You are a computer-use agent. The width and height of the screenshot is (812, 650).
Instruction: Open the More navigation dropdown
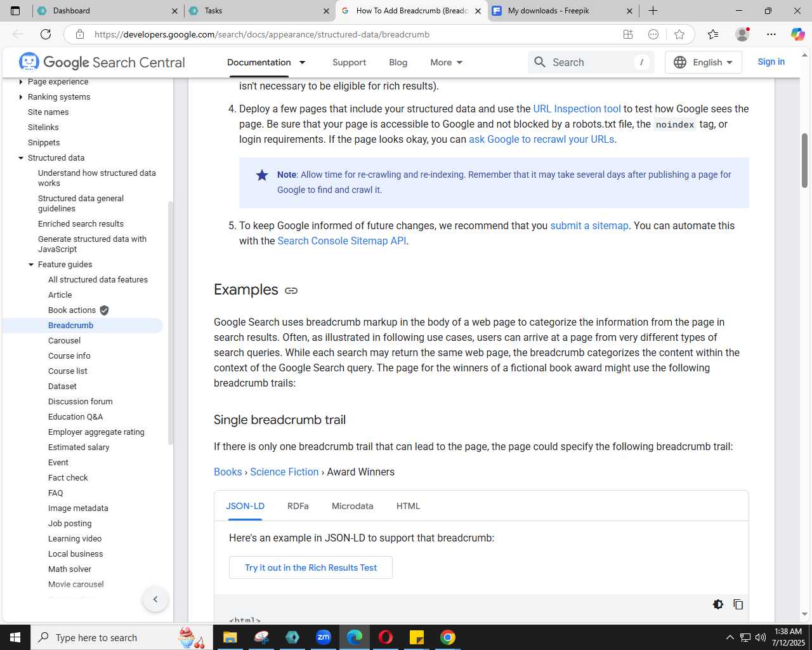447,62
